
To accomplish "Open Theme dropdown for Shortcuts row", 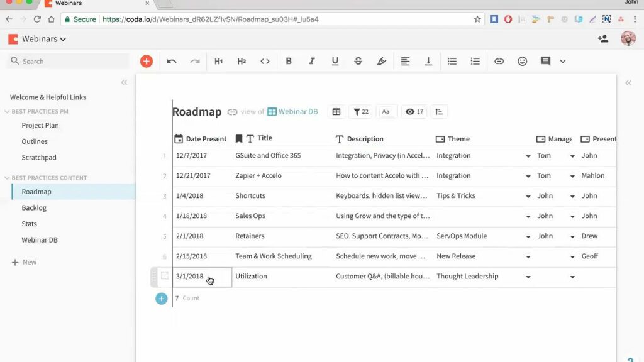I will [x=528, y=196].
